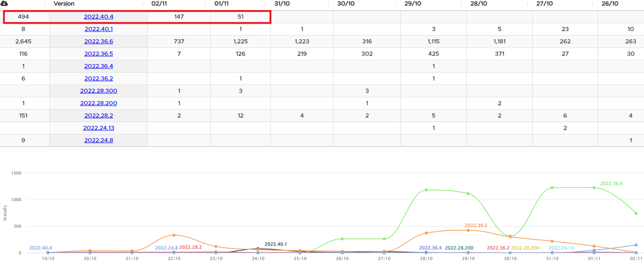The image size is (644, 261).
Task: Select value 737 in 2022.36.6 row
Action: click(179, 41)
